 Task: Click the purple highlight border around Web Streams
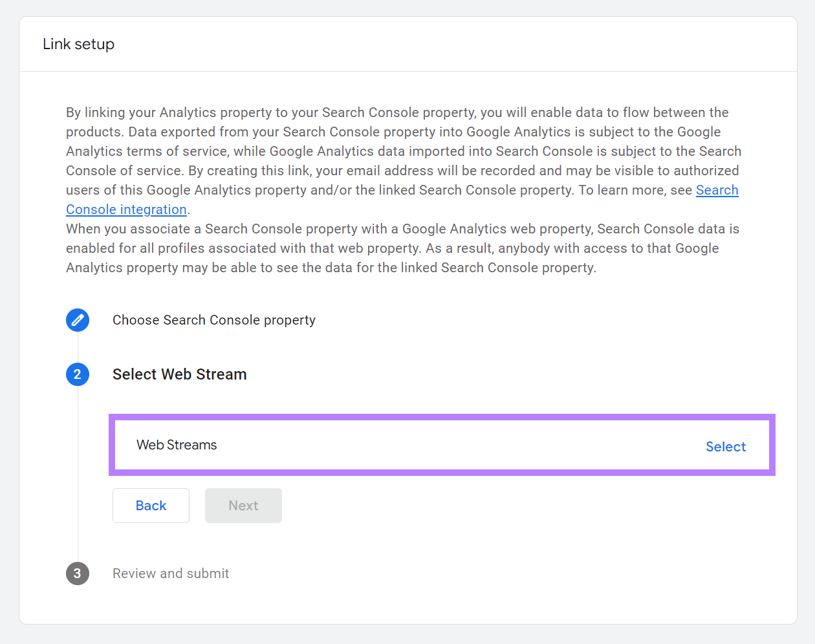(442, 417)
